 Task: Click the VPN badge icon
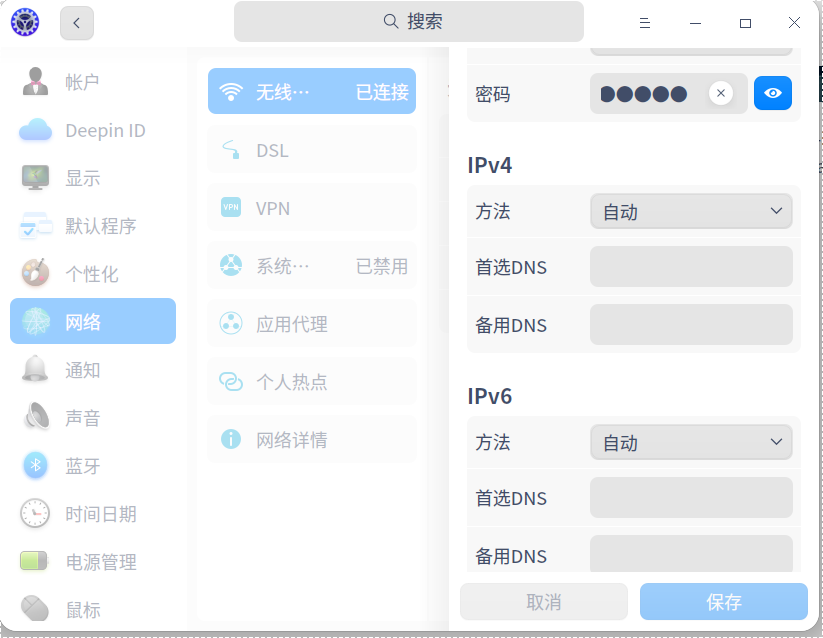click(x=231, y=207)
